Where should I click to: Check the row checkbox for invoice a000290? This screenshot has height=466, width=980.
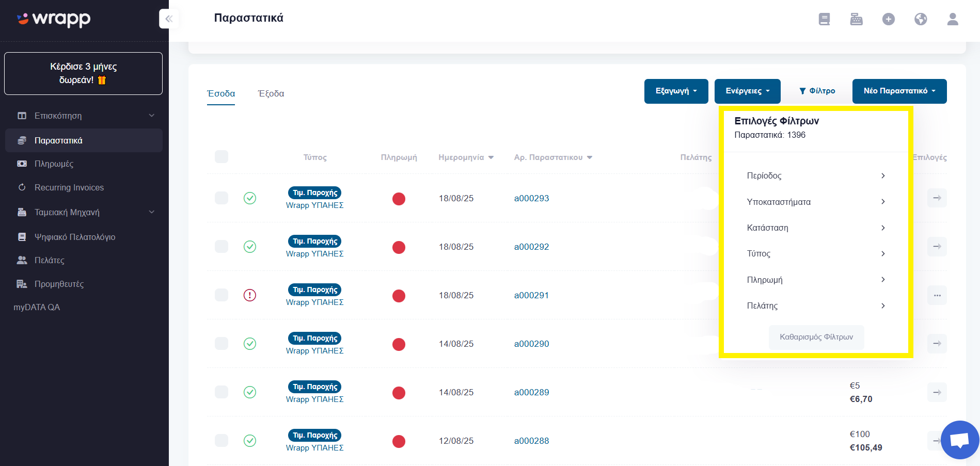[x=222, y=343]
